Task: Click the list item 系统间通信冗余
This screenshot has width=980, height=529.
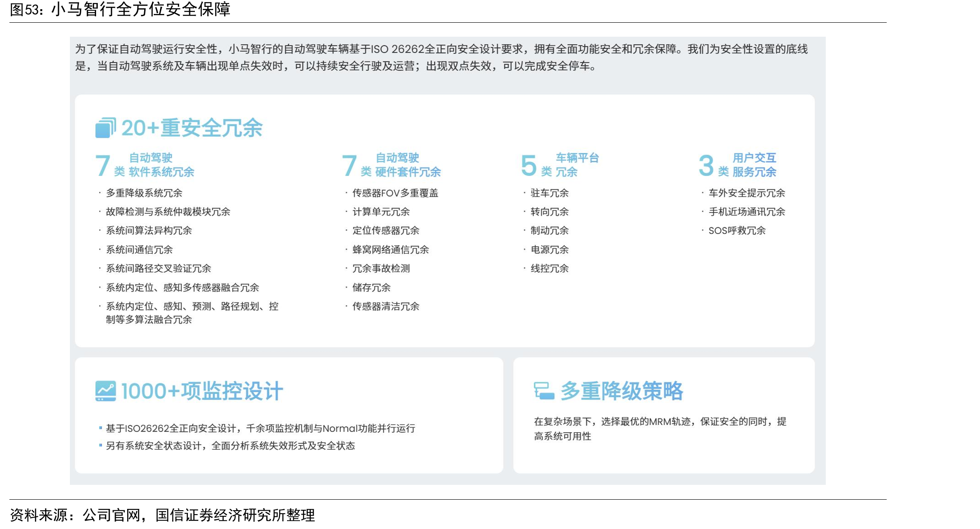Action: tap(139, 250)
